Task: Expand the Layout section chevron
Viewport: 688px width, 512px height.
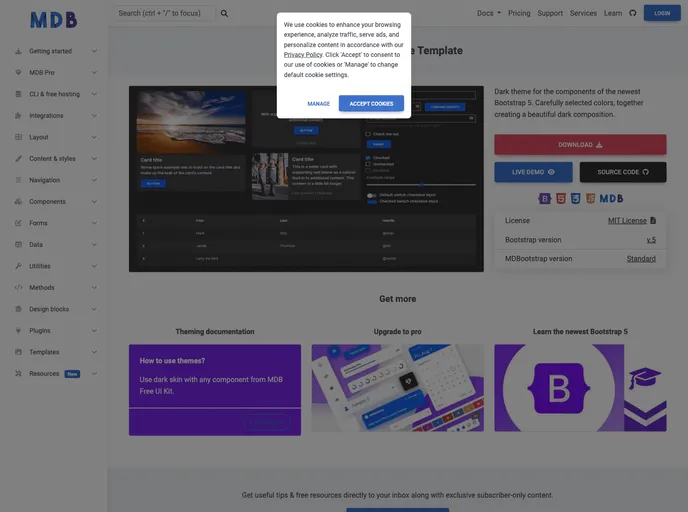Action: pos(94,137)
